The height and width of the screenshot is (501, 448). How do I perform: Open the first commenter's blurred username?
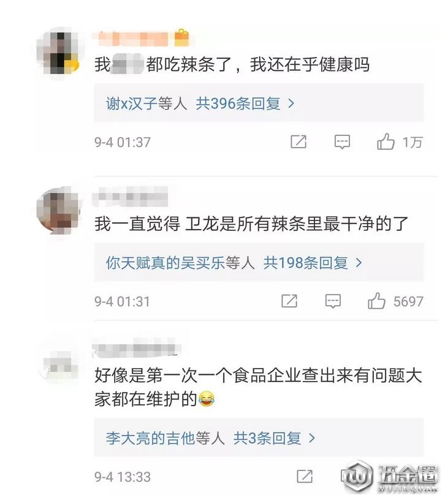pyautogui.click(x=132, y=39)
